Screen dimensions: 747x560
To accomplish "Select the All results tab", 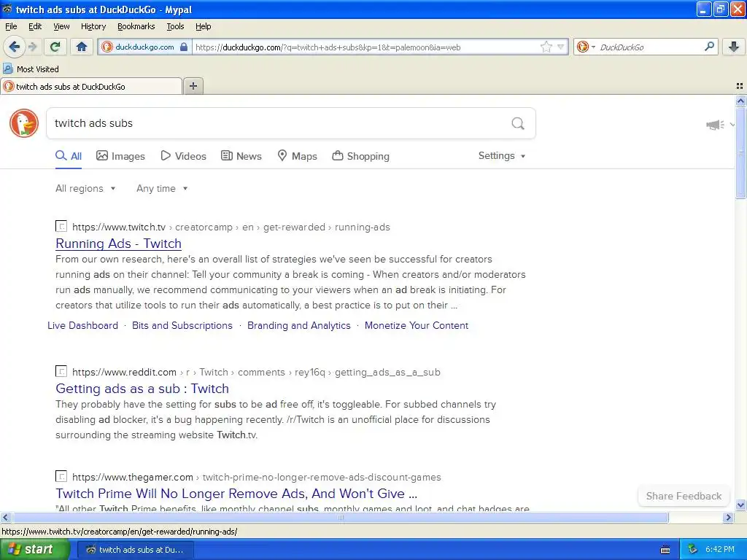I will 69,156.
